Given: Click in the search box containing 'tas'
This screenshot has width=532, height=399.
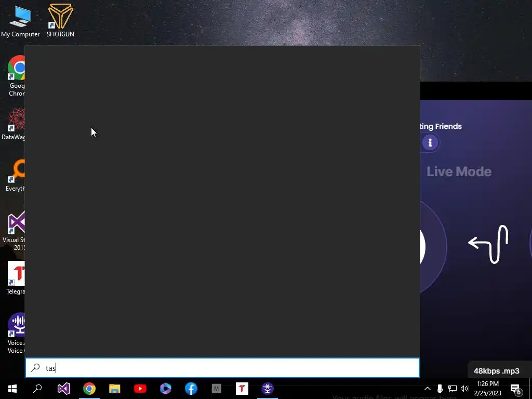Looking at the screenshot, I should tap(222, 368).
